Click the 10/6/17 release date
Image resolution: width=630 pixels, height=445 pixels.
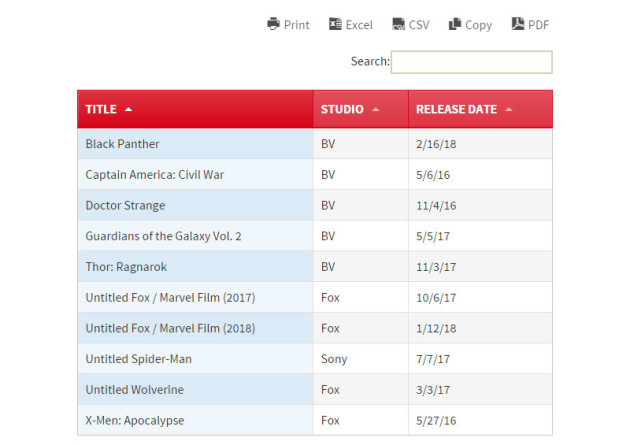(x=436, y=298)
